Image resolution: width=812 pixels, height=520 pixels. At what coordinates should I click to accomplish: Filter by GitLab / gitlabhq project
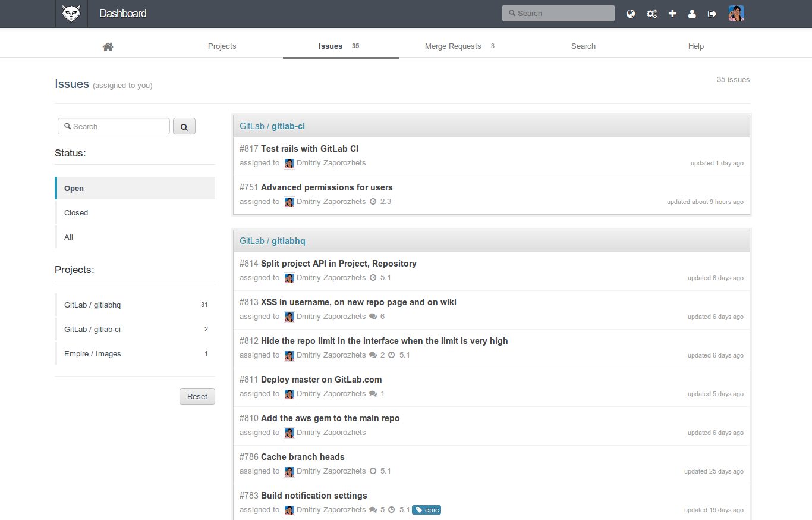tap(135, 305)
